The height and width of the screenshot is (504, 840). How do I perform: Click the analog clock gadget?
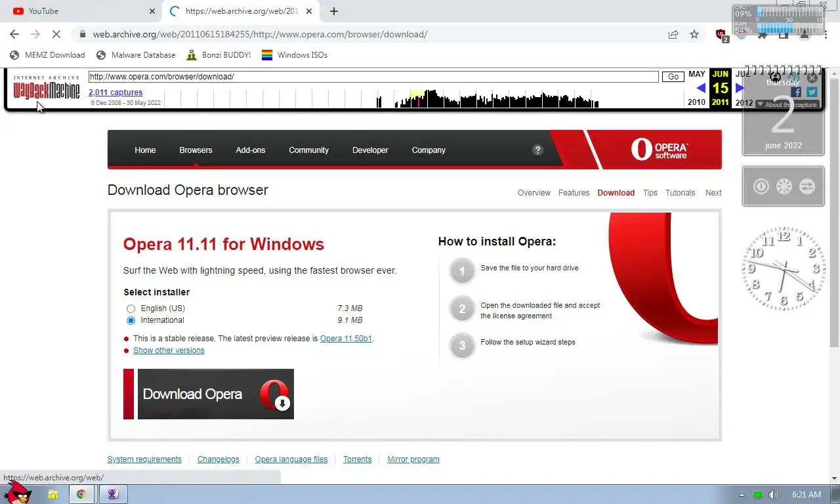pyautogui.click(x=783, y=268)
